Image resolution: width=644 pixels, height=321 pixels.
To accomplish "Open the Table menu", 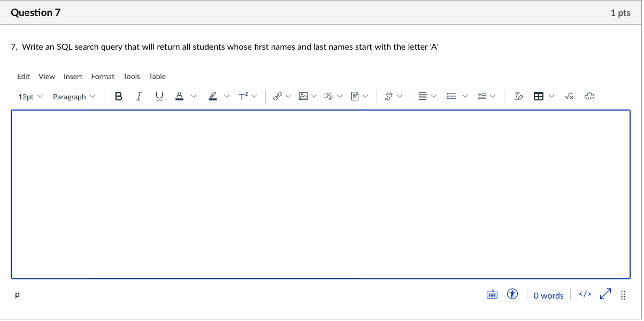I will click(x=157, y=76).
